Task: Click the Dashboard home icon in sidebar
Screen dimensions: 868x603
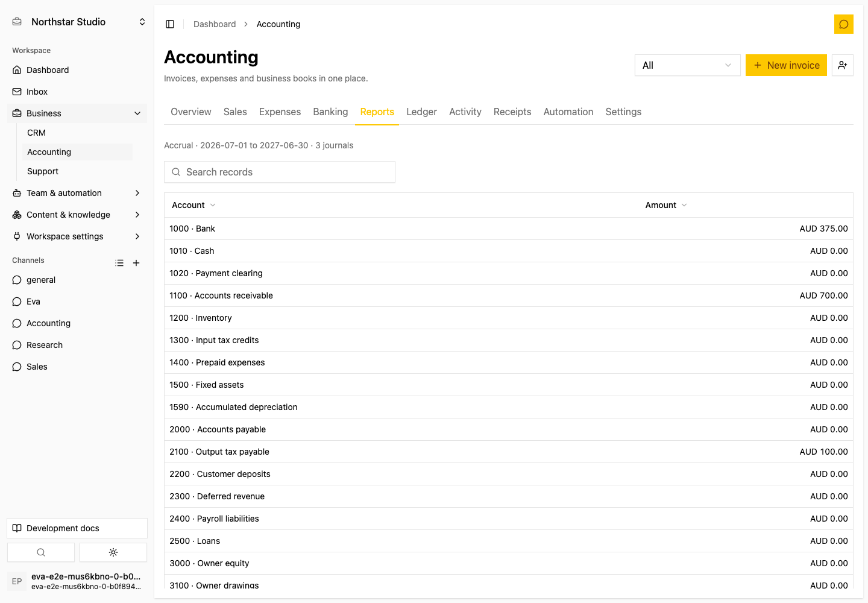Action: pyautogui.click(x=17, y=70)
